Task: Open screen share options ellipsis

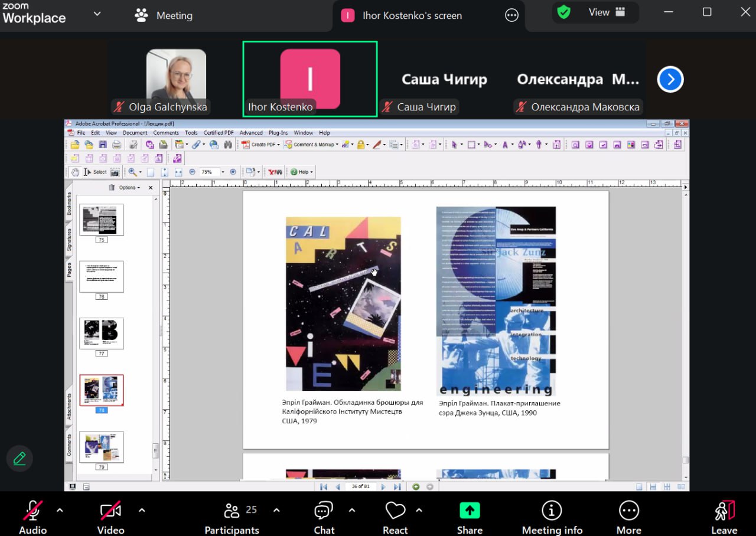Action: tap(511, 16)
